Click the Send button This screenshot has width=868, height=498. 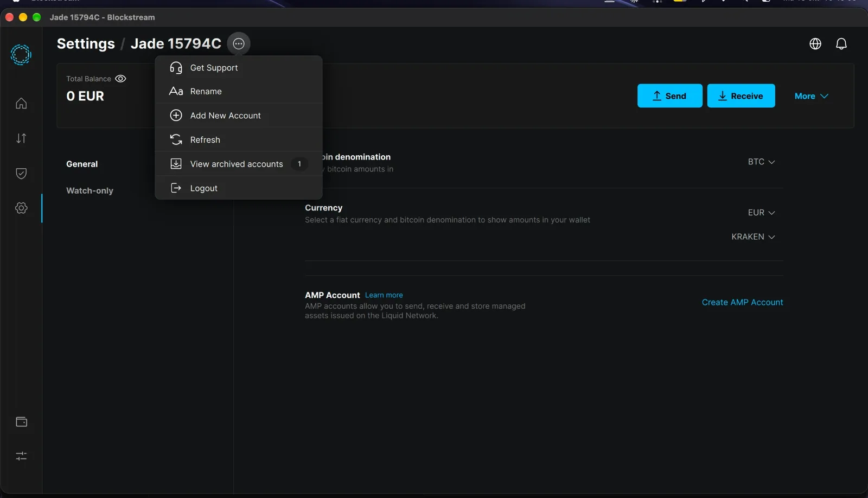670,96
